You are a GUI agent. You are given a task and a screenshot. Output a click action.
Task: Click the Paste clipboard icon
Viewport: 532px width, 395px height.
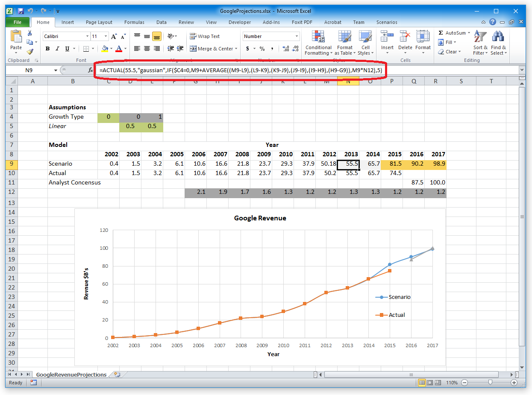(x=16, y=37)
